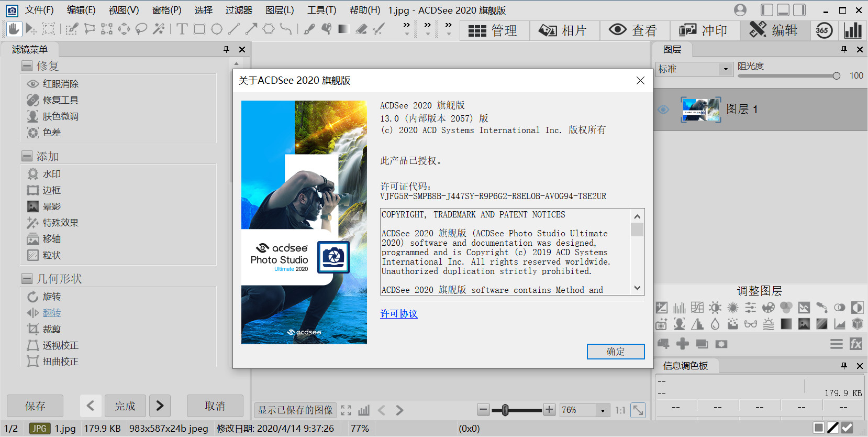
Task: Open the 许可协议 link
Action: click(x=399, y=314)
